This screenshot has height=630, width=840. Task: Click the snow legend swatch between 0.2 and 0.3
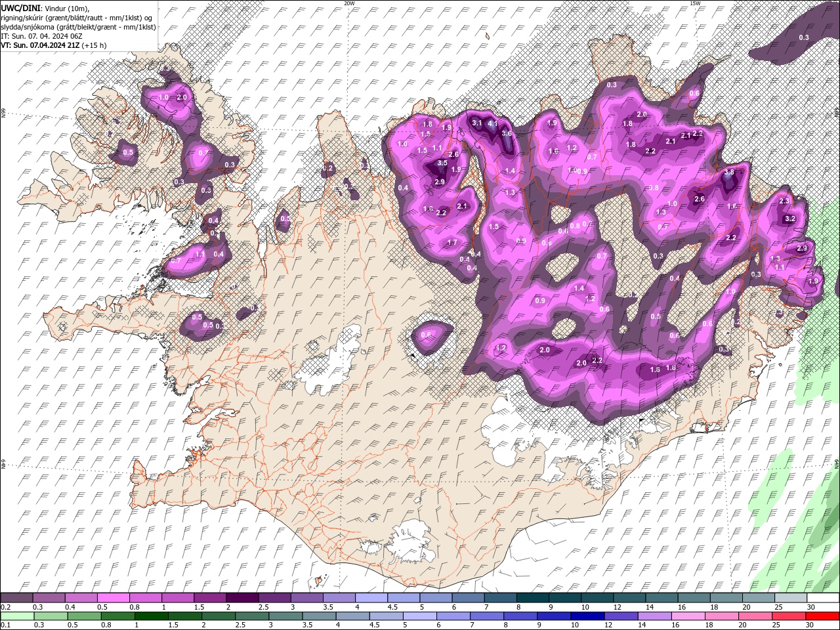[16, 598]
